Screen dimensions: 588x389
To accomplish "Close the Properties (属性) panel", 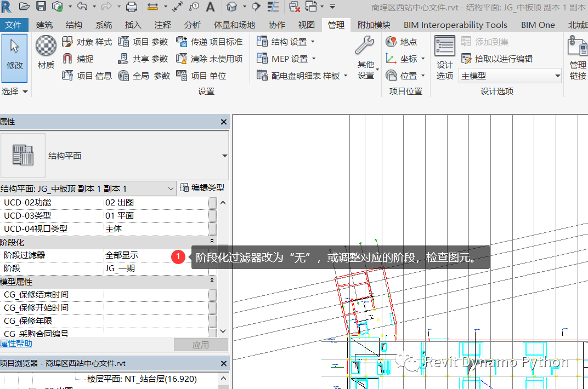I will tap(223, 122).
